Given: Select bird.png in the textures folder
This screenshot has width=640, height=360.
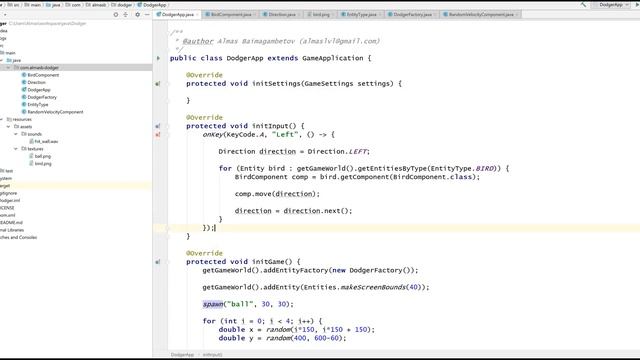Looking at the screenshot, I should (x=40, y=164).
